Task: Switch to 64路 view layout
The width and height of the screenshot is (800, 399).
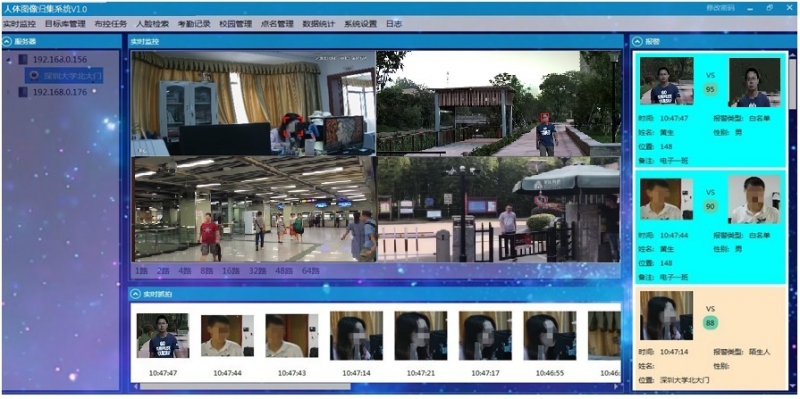Action: (311, 270)
